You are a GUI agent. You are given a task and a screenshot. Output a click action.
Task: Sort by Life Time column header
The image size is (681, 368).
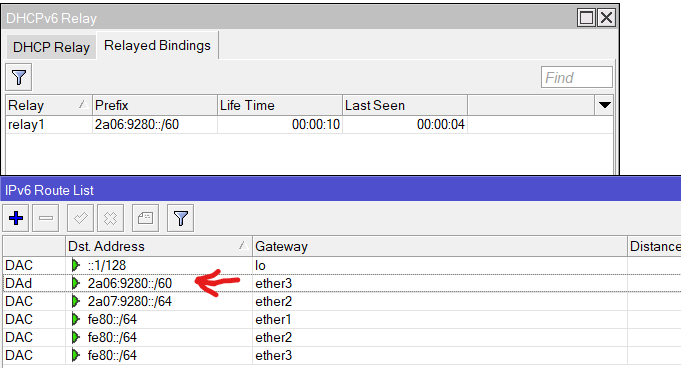click(280, 105)
